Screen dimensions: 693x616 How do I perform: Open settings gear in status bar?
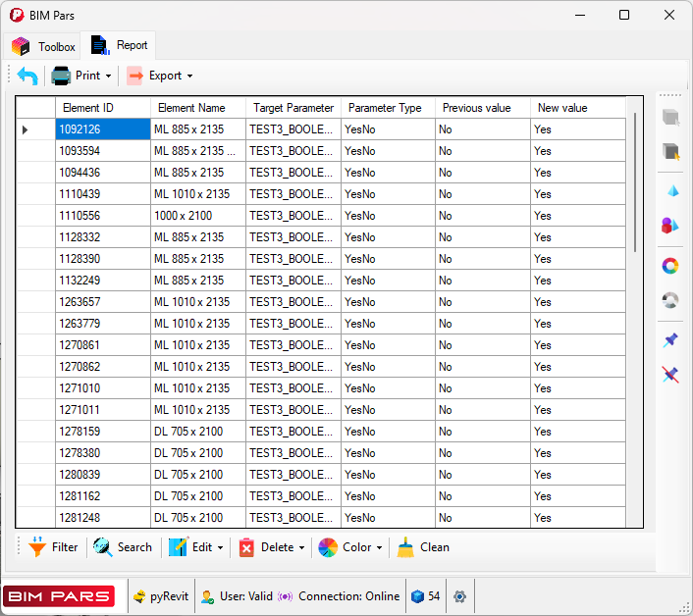(459, 596)
